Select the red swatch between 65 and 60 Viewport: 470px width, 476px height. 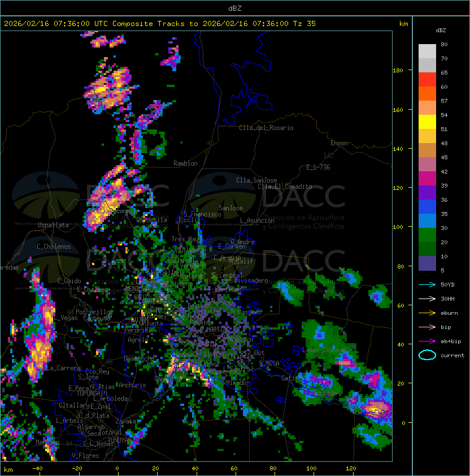[x=427, y=80]
